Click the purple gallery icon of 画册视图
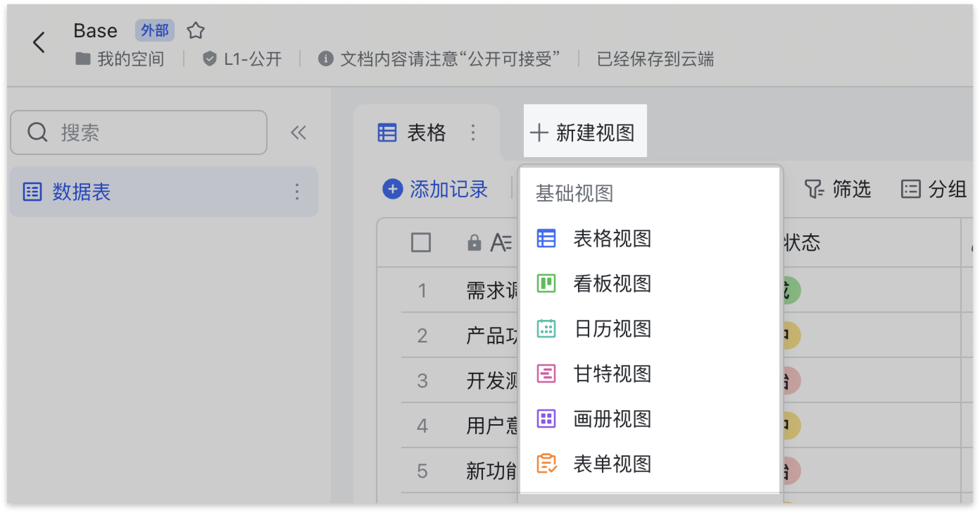Image resolution: width=980 pixels, height=513 pixels. (x=546, y=419)
